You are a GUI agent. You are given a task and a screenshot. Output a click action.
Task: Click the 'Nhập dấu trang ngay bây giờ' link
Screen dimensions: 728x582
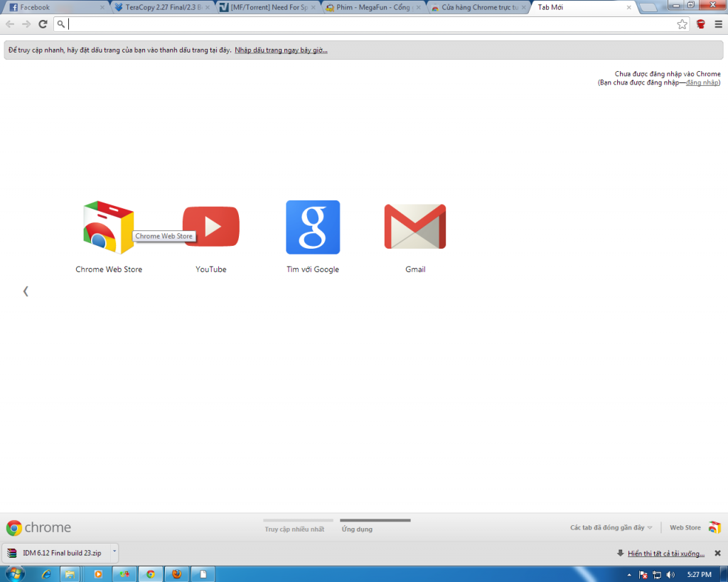(282, 50)
